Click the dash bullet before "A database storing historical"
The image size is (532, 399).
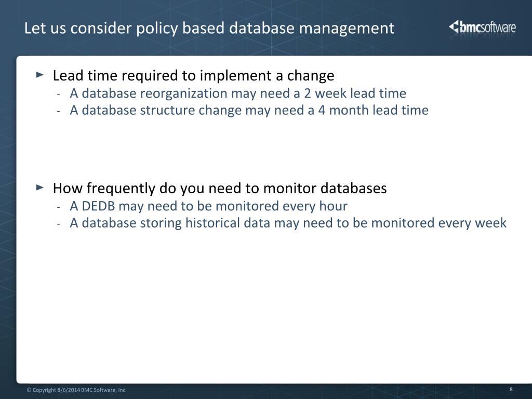(59, 223)
